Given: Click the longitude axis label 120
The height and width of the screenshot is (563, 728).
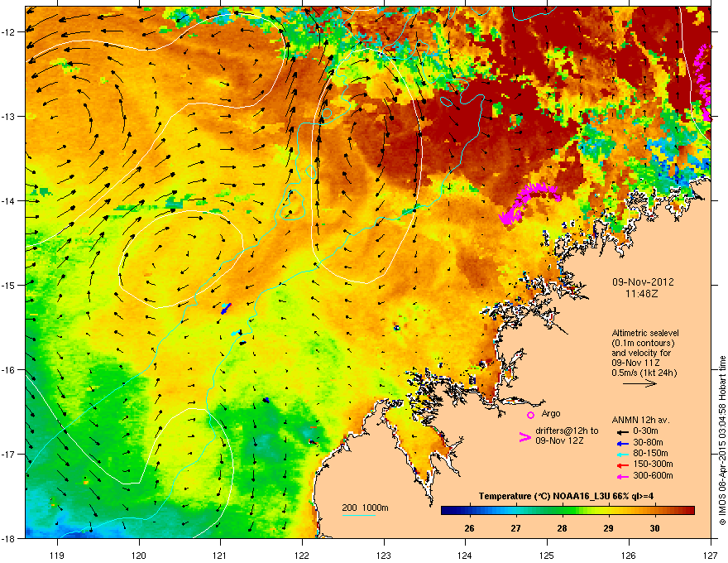Looking at the screenshot, I should pyautogui.click(x=139, y=555).
